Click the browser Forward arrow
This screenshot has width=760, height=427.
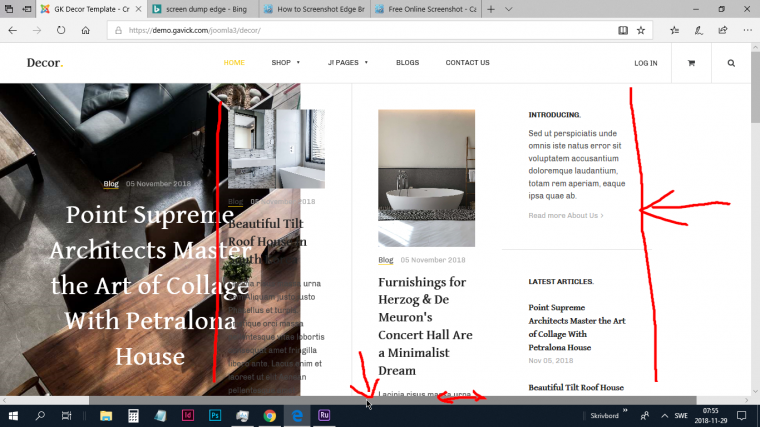[x=37, y=30]
